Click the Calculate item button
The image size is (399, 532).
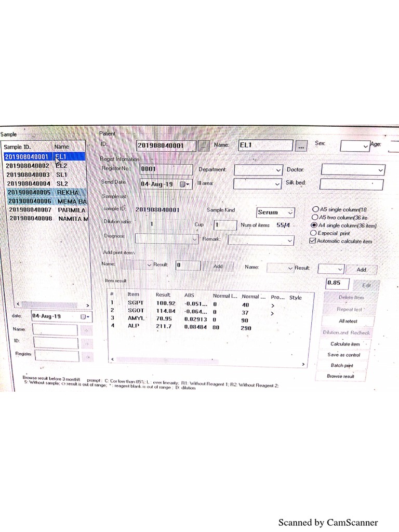tap(345, 344)
